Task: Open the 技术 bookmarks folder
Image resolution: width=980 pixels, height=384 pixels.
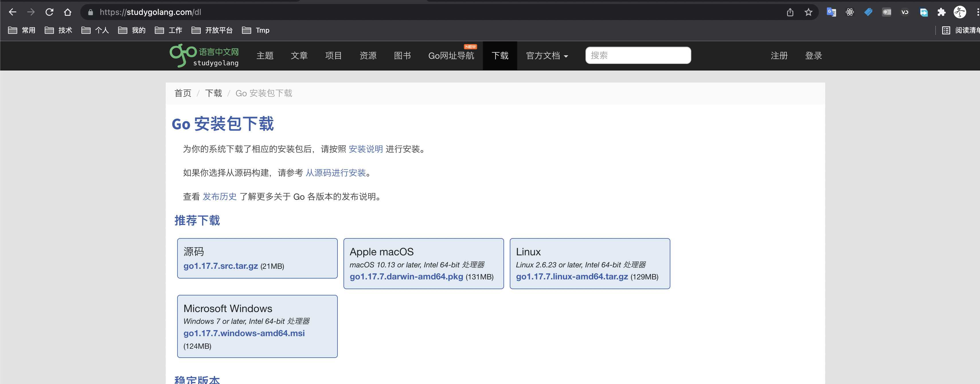Action: point(58,30)
